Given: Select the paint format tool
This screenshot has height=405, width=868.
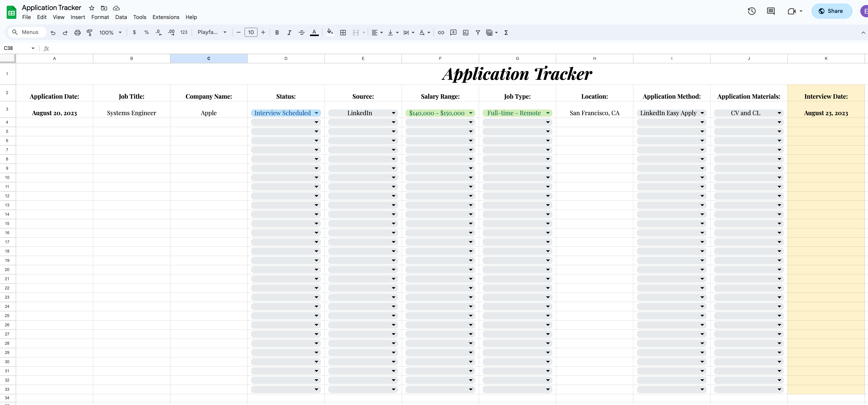Looking at the screenshot, I should click(90, 33).
